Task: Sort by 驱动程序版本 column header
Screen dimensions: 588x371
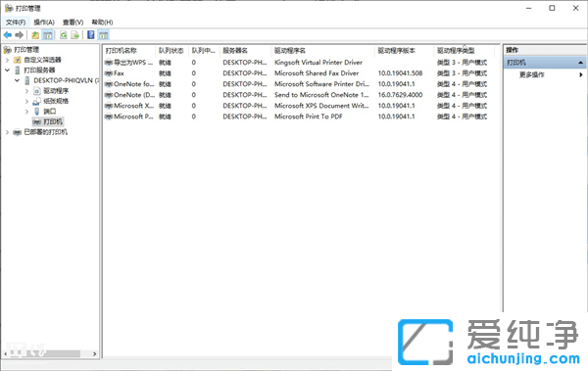Action: click(x=404, y=51)
